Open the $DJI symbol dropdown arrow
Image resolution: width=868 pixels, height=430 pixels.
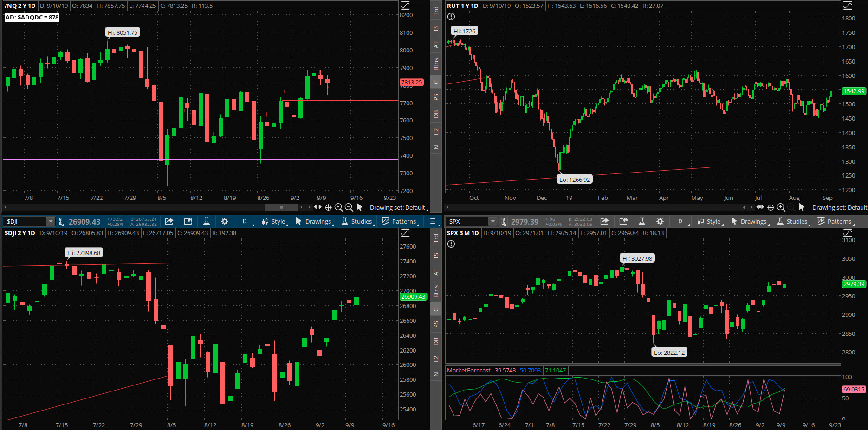[50, 221]
